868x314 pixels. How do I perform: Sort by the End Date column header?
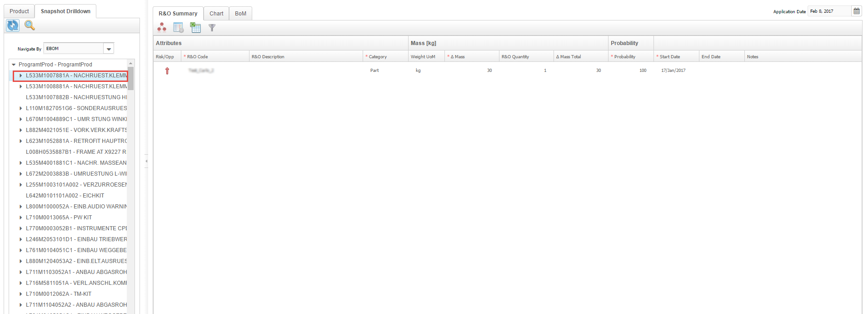click(722, 56)
